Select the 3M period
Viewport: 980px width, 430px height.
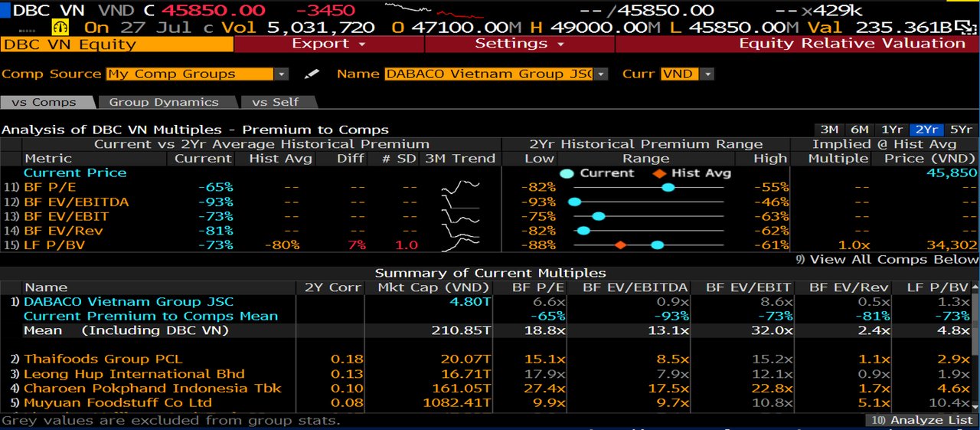point(829,130)
